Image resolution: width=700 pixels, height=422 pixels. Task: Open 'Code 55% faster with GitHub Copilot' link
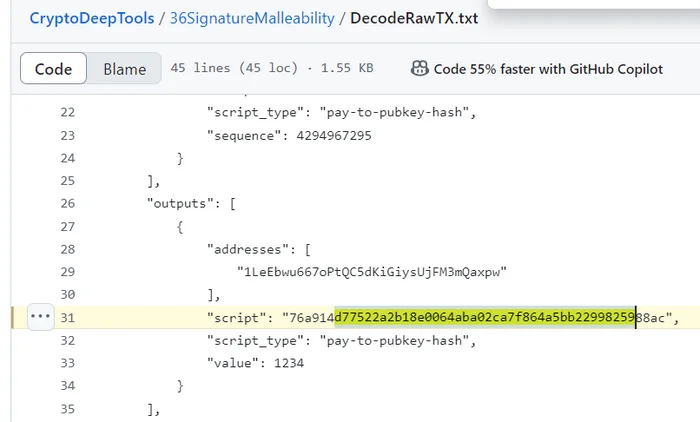[548, 69]
